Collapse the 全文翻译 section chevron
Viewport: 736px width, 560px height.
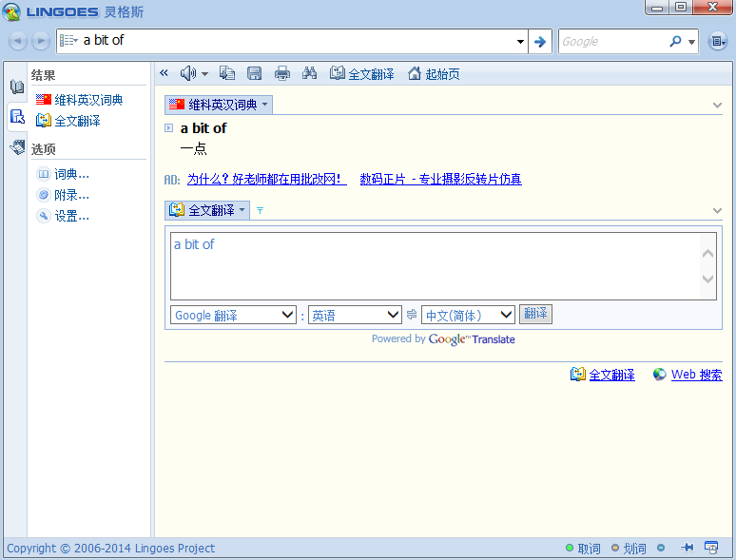click(717, 211)
